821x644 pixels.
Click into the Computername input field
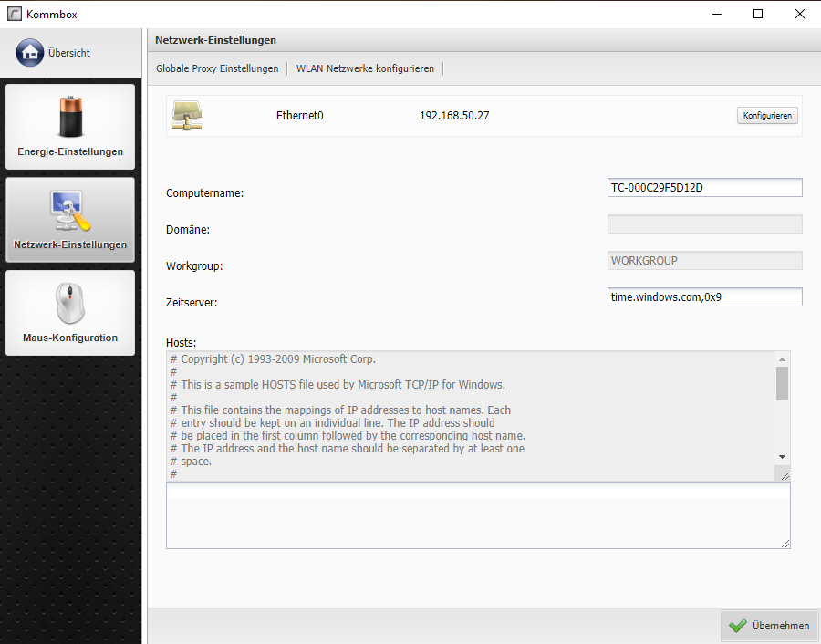pyautogui.click(x=704, y=188)
